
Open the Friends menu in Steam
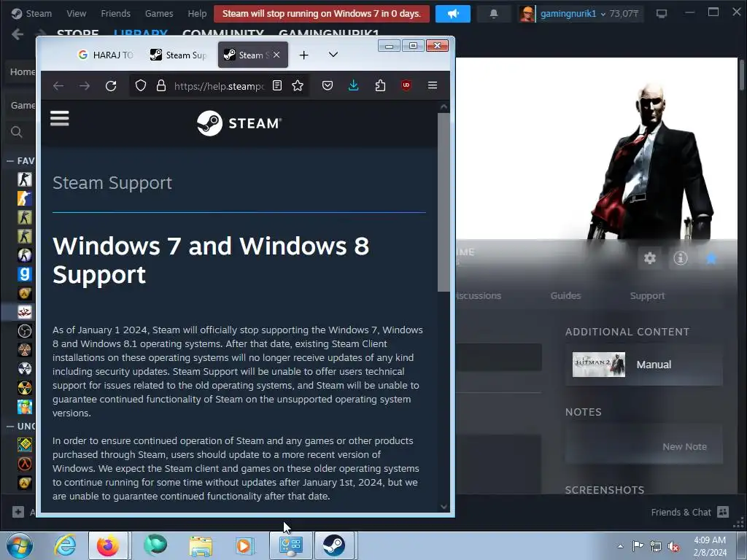115,13
